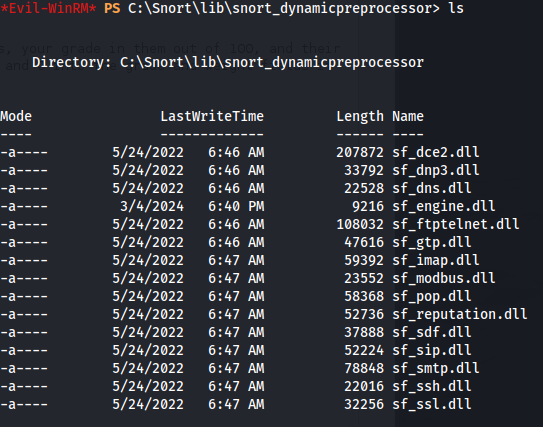The height and width of the screenshot is (427, 543).
Task: Select the sf_smtp.dll file name
Action: pos(435,368)
